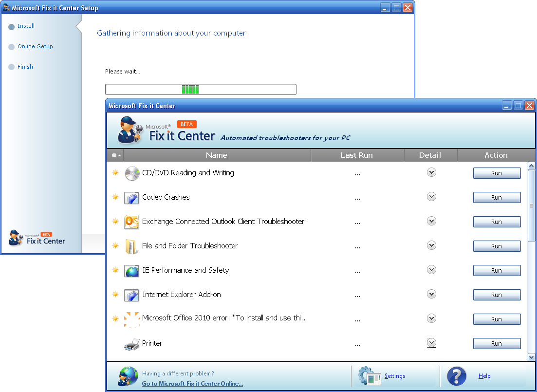Run the Microsoft Office 2010 error troubleshooter

pyautogui.click(x=497, y=319)
